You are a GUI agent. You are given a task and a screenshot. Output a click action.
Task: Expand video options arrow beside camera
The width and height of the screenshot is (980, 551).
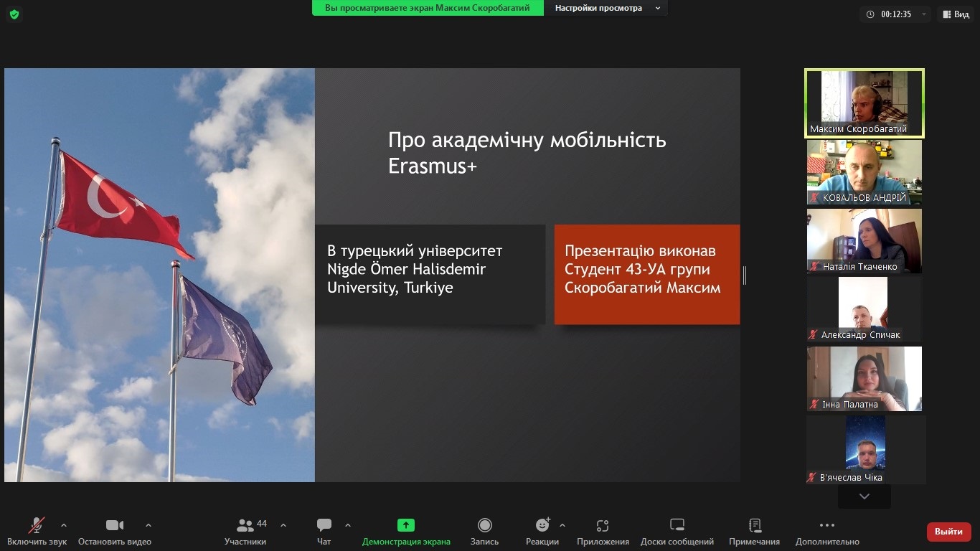tap(149, 524)
